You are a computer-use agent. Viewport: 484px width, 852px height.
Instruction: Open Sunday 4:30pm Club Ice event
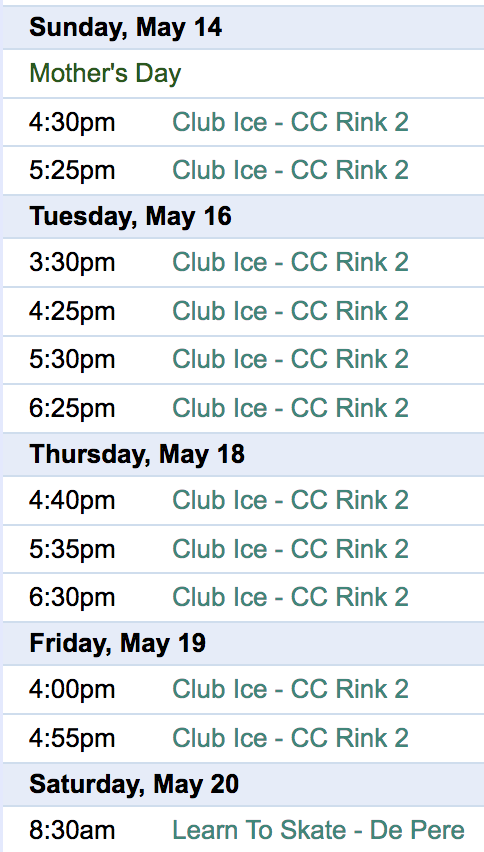point(290,122)
